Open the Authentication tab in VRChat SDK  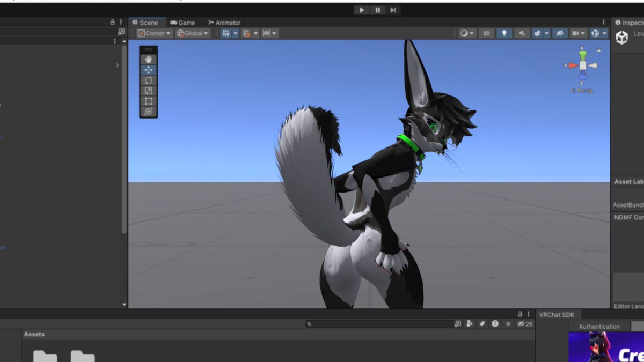pos(599,326)
